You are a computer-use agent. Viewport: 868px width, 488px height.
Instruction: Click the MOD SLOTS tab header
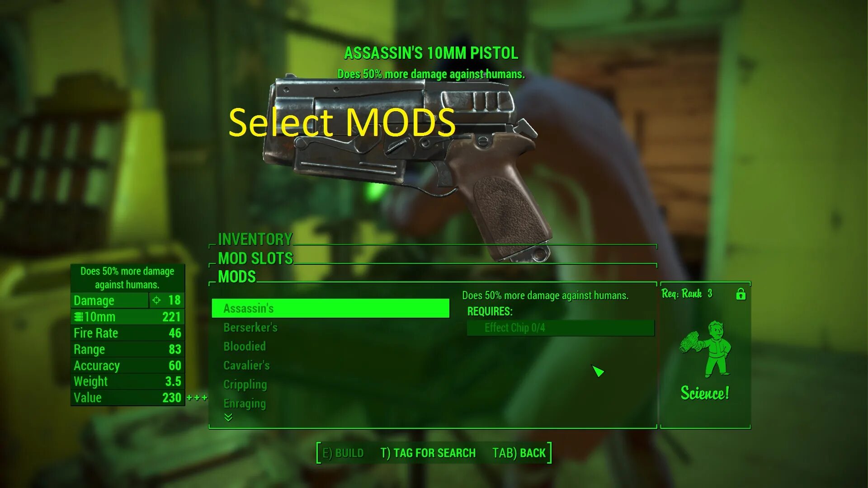[x=255, y=258]
